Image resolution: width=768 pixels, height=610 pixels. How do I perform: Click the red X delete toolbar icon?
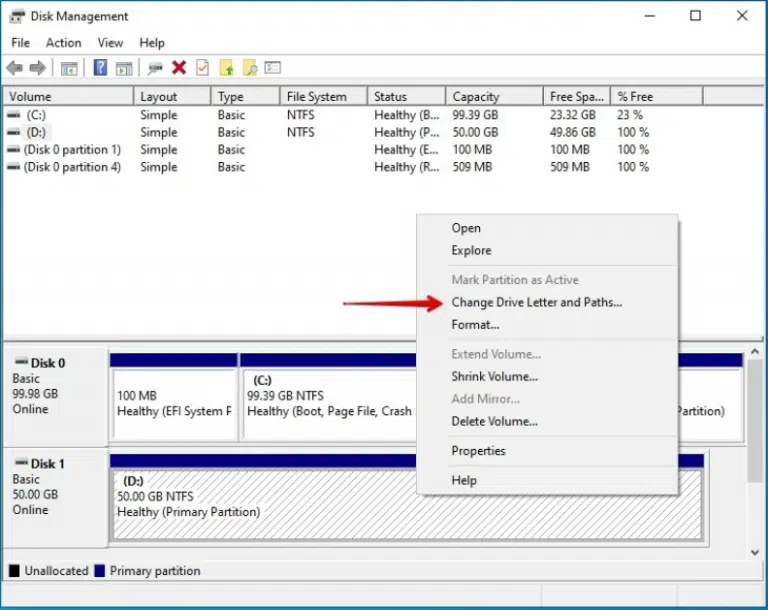179,68
